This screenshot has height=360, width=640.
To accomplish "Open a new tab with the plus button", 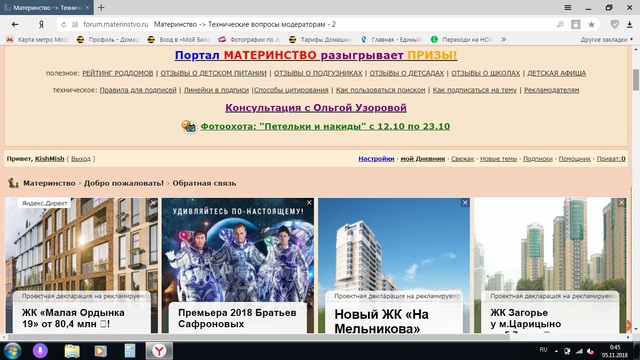I will [x=101, y=7].
